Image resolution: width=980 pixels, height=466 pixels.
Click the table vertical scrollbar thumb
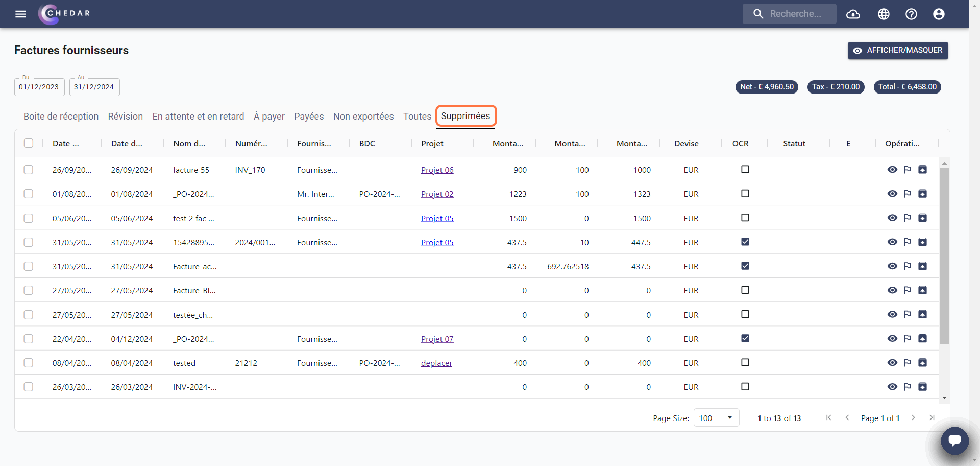coord(944,256)
